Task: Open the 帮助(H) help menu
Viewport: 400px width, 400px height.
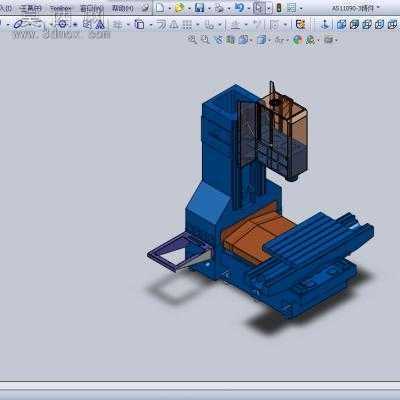Action: (122, 8)
